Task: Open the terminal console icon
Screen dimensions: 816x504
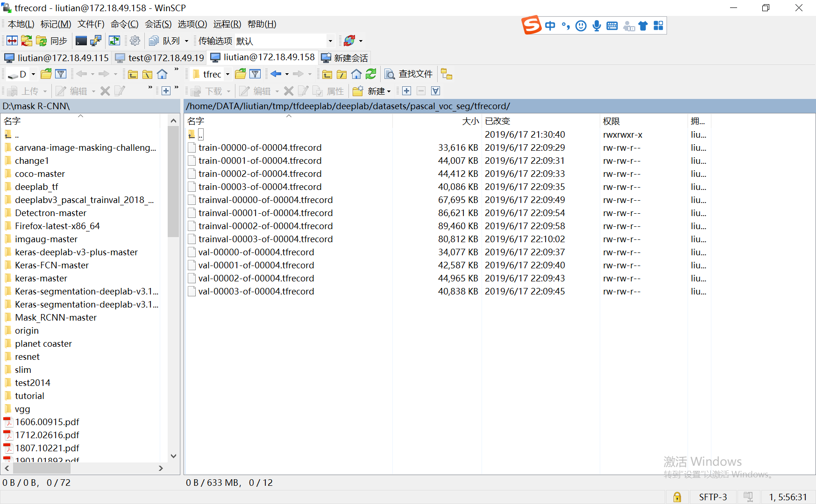Action: 81,41
